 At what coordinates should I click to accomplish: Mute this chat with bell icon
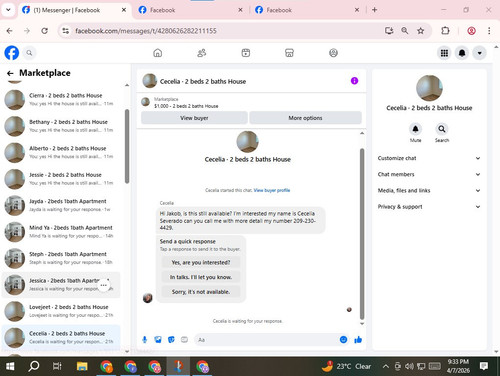tap(415, 129)
